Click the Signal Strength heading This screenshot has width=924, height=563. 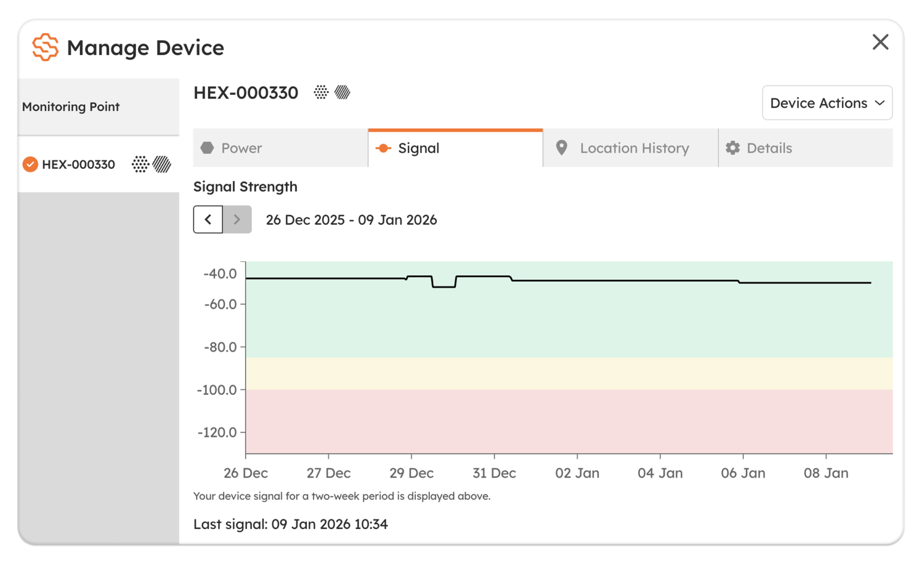click(x=245, y=187)
